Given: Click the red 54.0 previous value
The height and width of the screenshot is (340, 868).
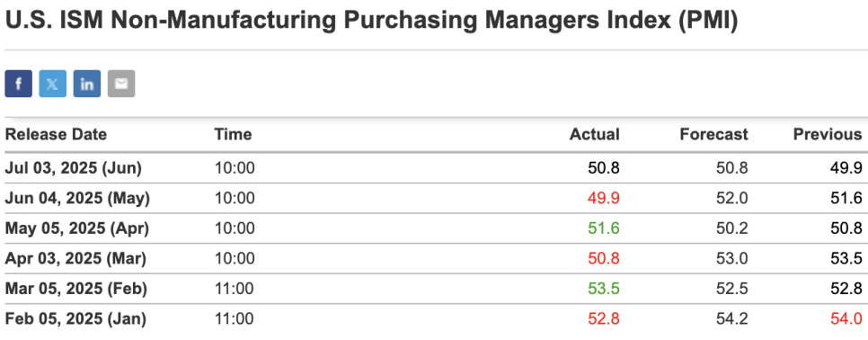Looking at the screenshot, I should pyautogui.click(x=846, y=319).
